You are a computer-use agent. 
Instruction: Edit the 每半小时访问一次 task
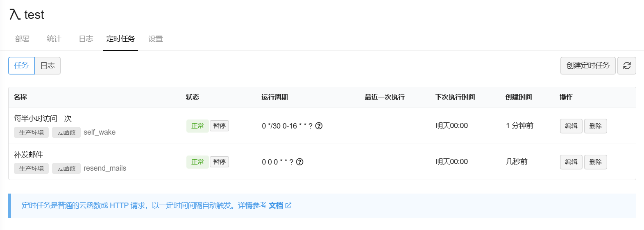(x=571, y=126)
